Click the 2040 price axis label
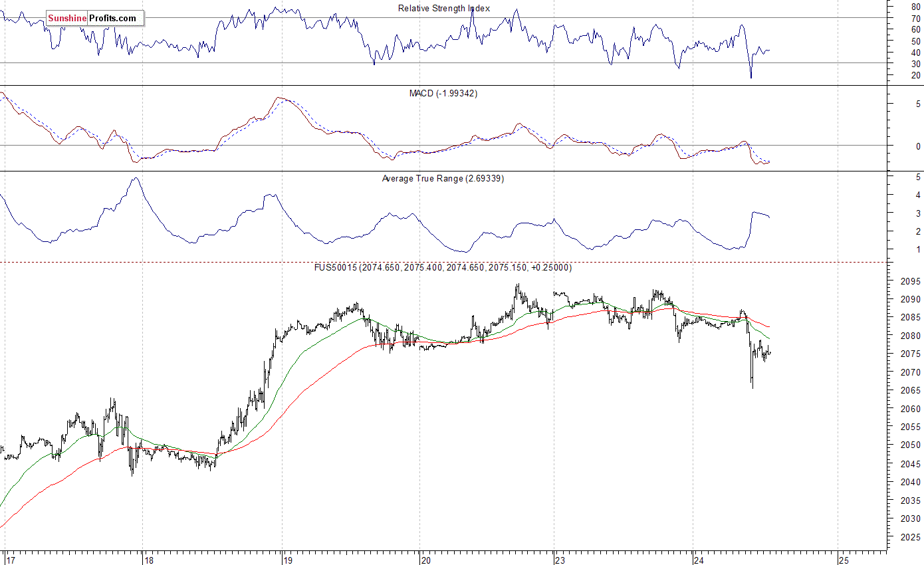This screenshot has width=924, height=565. [911, 483]
